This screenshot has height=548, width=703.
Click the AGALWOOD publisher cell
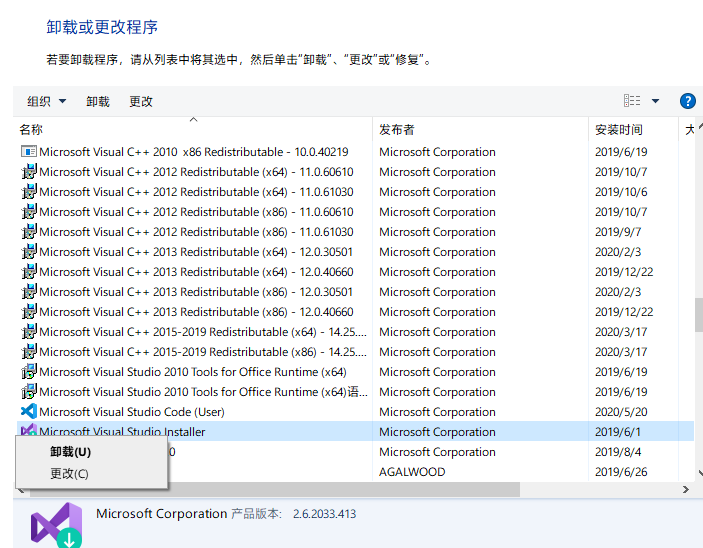(x=412, y=472)
